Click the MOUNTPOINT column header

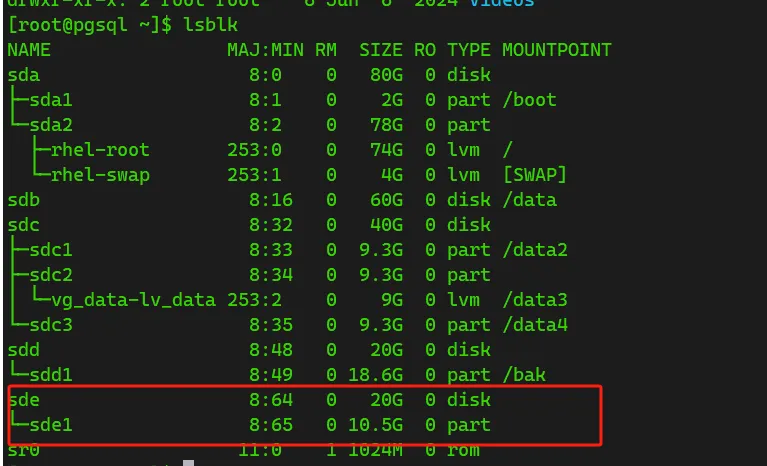[557, 50]
